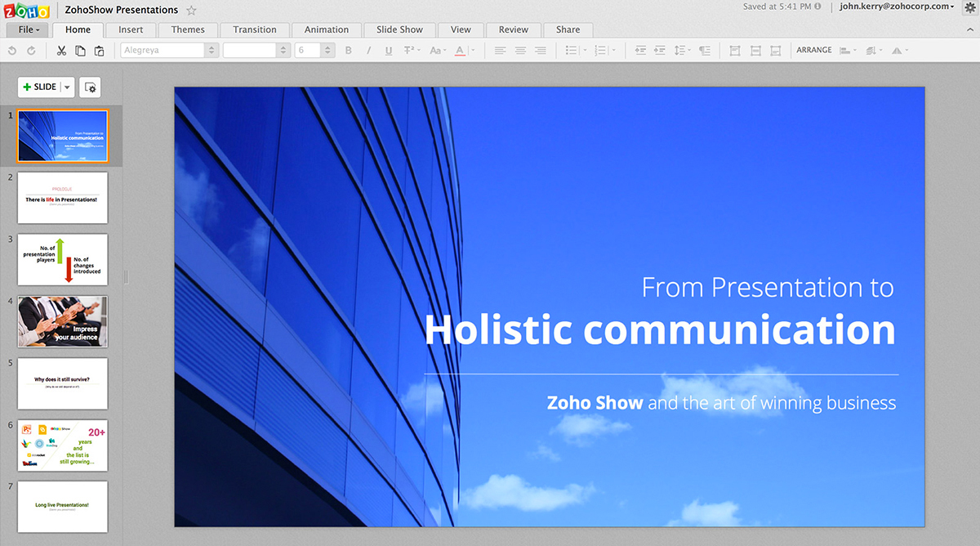Align text to the top of the box
This screenshot has width=980, height=546.
point(735,51)
